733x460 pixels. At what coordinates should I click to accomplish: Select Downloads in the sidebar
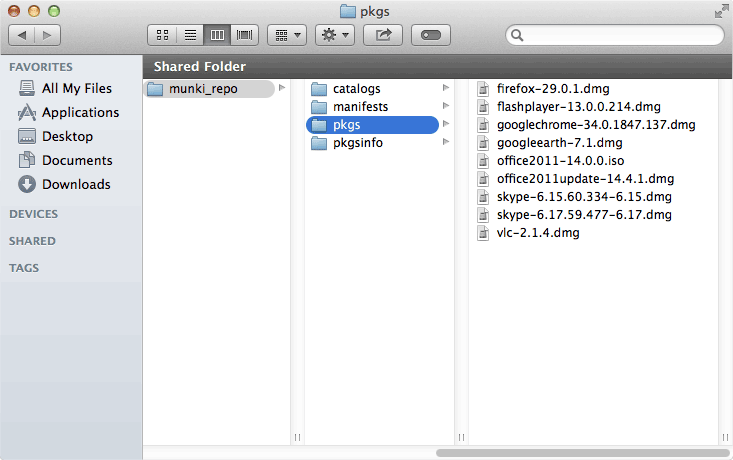pyautogui.click(x=76, y=184)
